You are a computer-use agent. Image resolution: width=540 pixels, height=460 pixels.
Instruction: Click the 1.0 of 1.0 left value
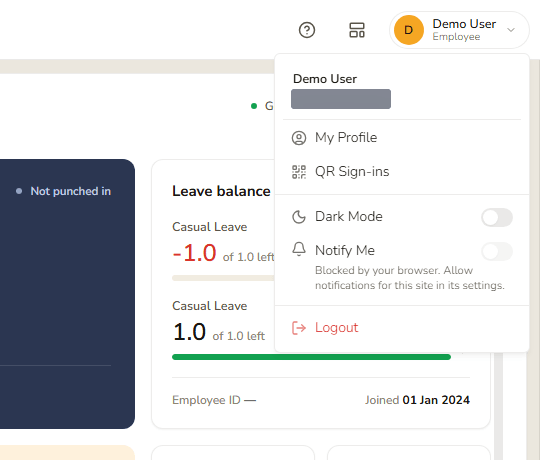(x=219, y=332)
